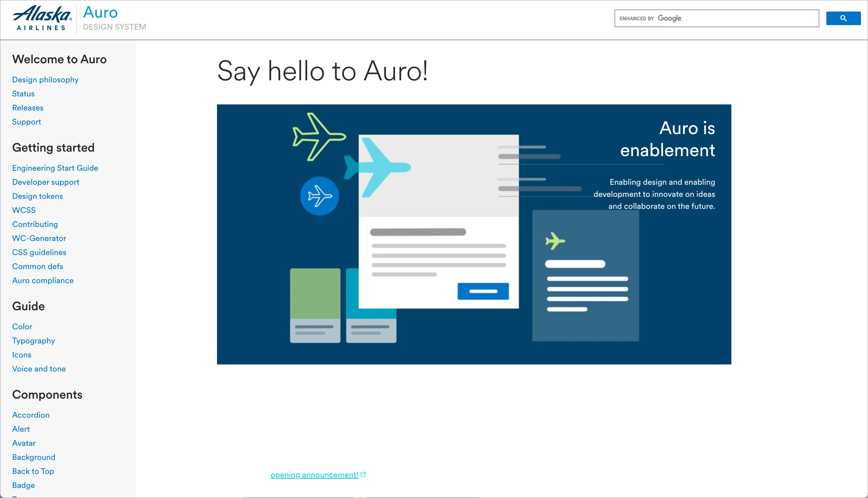This screenshot has width=868, height=498.
Task: Open the WC-Generator link
Action: pyautogui.click(x=39, y=238)
